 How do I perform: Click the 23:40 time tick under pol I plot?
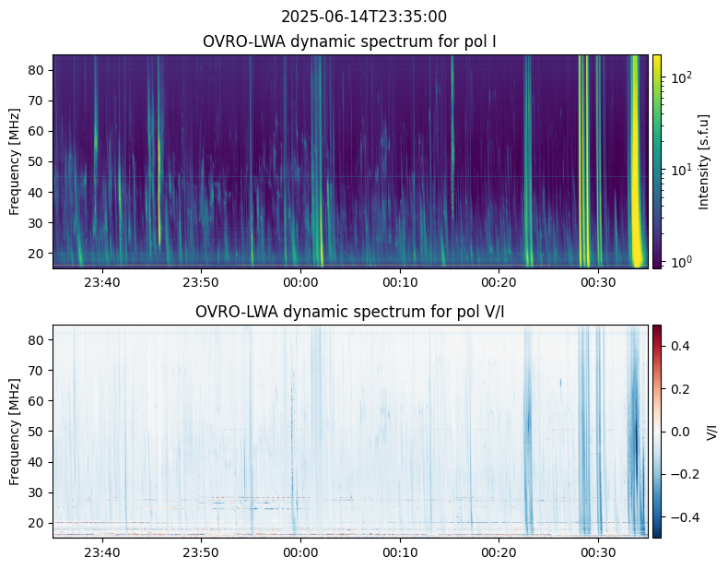tap(101, 282)
